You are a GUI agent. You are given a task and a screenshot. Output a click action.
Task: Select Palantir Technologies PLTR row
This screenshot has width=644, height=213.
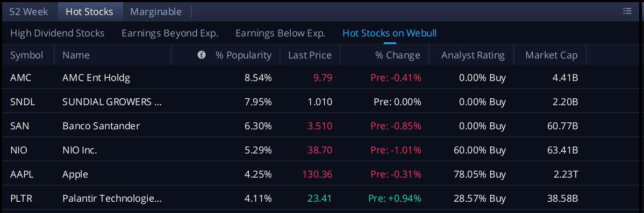(322, 199)
